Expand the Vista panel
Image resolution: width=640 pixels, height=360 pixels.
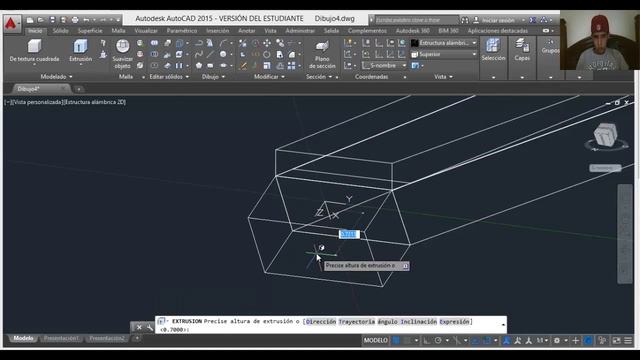tap(443, 76)
